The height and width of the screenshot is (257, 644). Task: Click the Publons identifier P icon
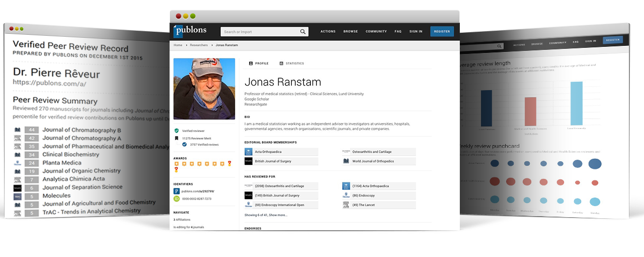coord(177,191)
